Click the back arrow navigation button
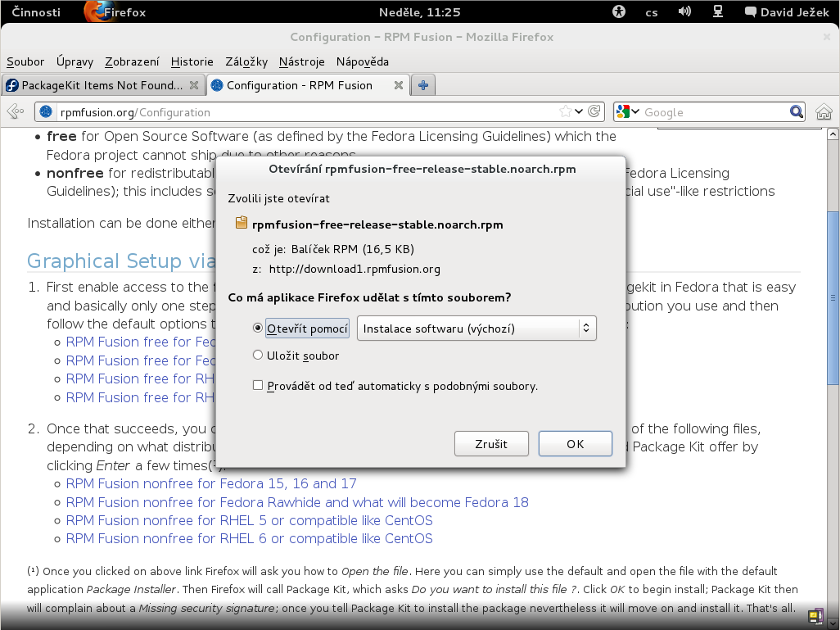 (16, 111)
